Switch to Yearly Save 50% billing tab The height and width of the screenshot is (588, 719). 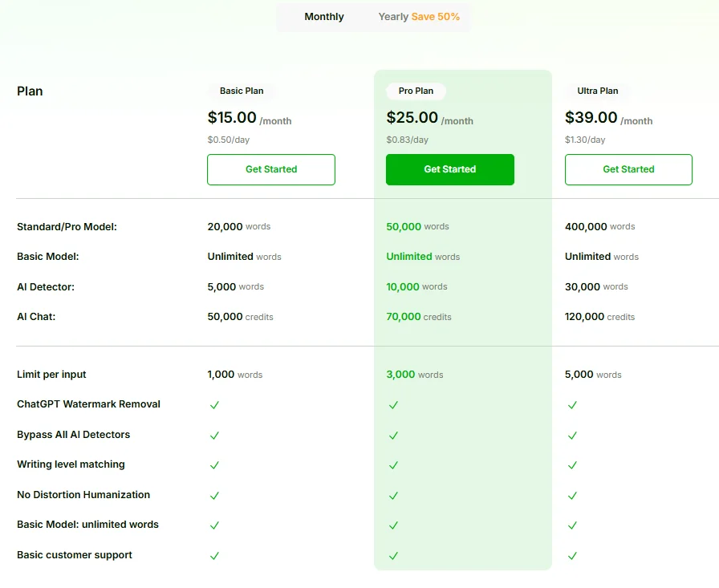pyautogui.click(x=419, y=17)
